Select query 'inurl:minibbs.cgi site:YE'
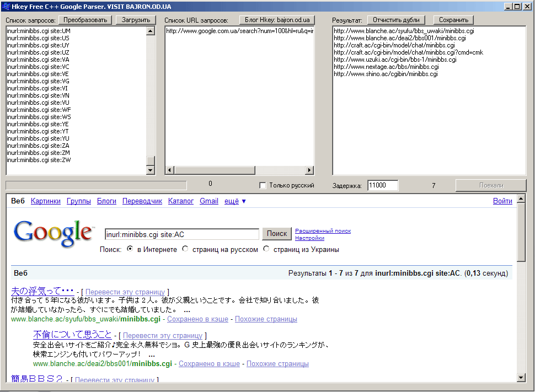 pyautogui.click(x=38, y=124)
